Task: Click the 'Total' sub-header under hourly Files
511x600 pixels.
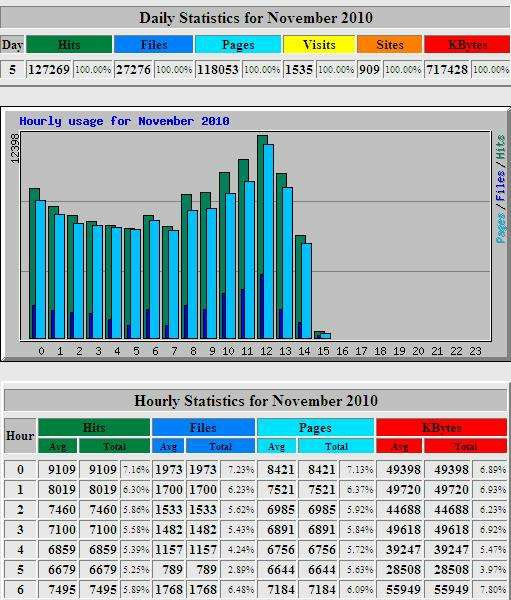Action: tap(220, 446)
